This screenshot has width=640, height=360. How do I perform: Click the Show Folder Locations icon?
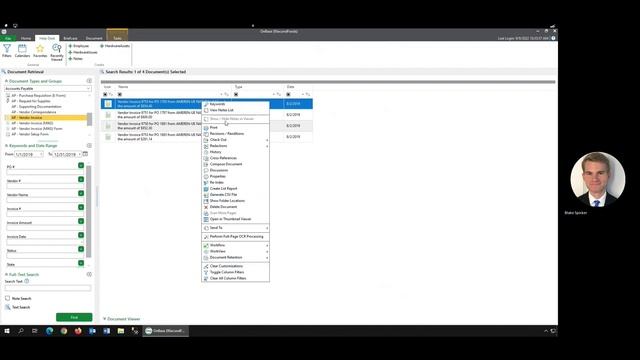point(206,201)
